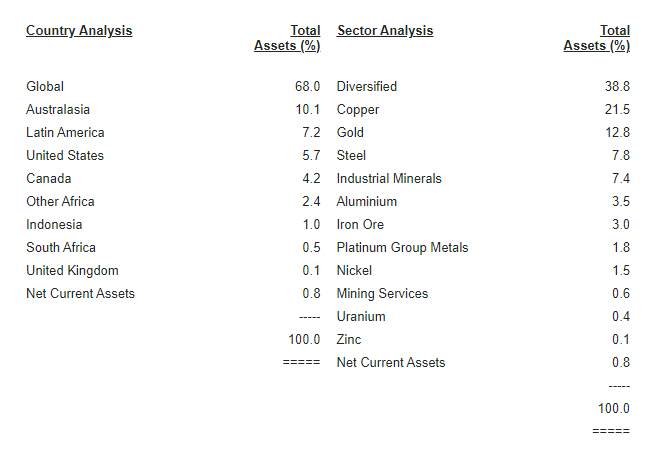Select the Australasia row label
The width and height of the screenshot is (660, 454).
tap(58, 110)
